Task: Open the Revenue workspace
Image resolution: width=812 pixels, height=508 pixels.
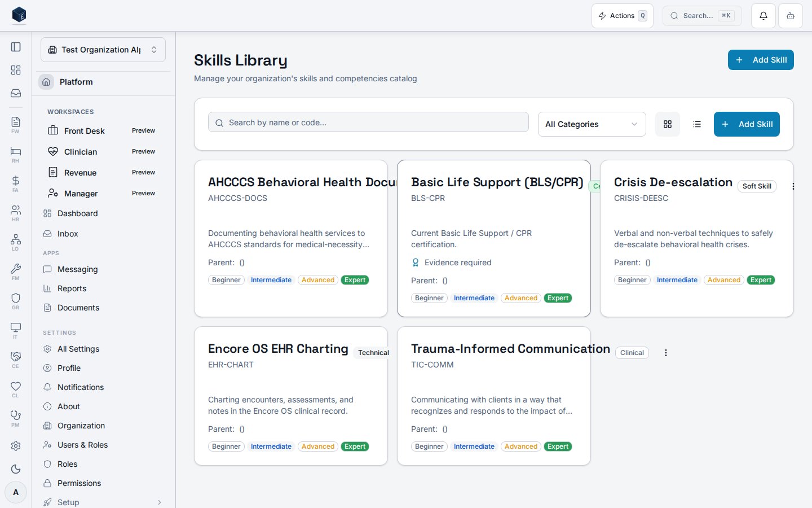Action: [x=103, y=173]
